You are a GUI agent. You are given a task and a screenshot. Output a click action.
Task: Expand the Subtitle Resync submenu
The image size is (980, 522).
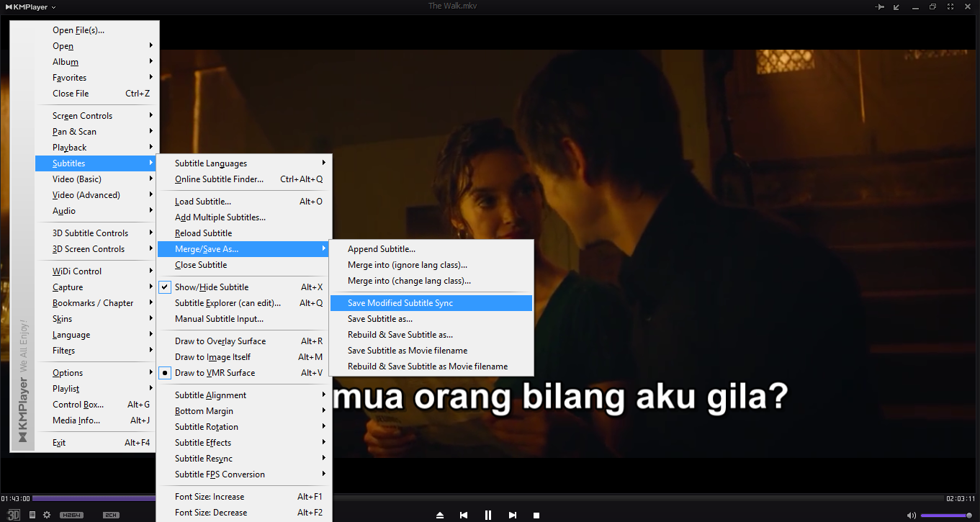pyautogui.click(x=244, y=459)
